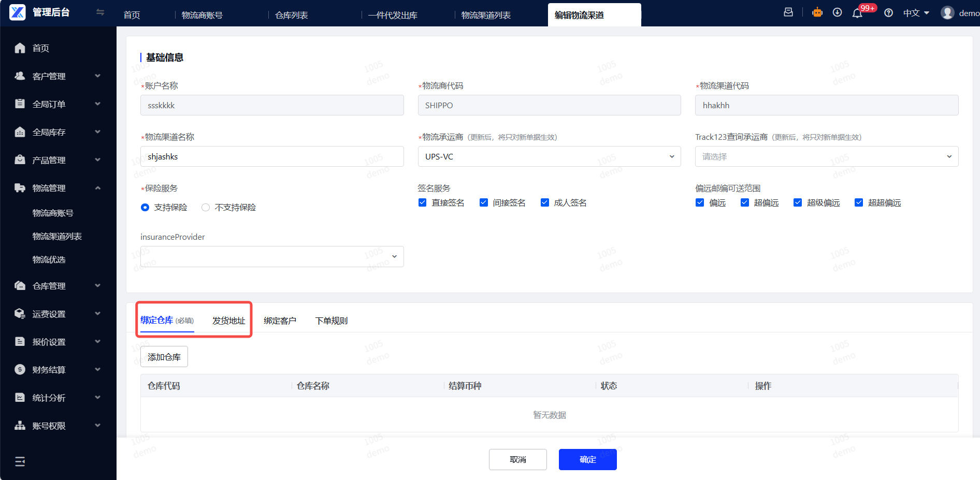
Task: Click the 首页 home icon in sidebar
Action: click(x=20, y=48)
